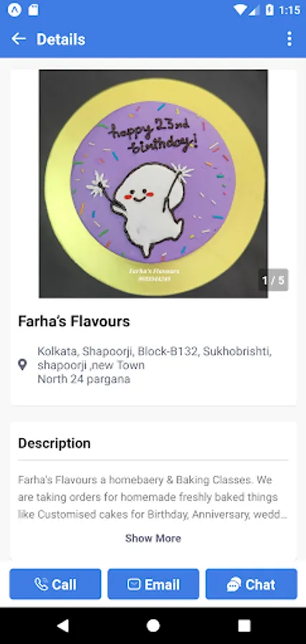This screenshot has height=644, width=306.
Task: Start a chat with the seller
Action: point(252,584)
